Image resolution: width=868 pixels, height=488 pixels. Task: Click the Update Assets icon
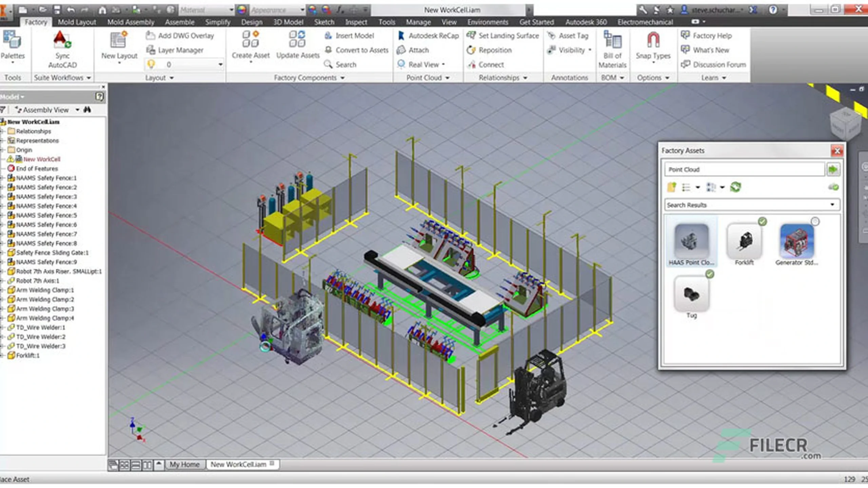[x=297, y=39]
